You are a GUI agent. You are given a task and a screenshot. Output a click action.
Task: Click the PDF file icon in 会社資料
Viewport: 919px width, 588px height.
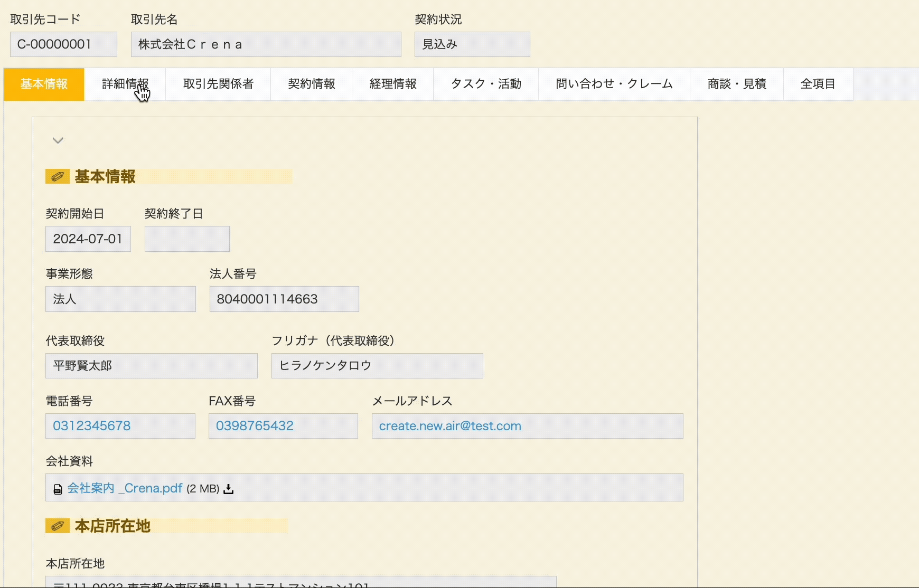click(58, 489)
